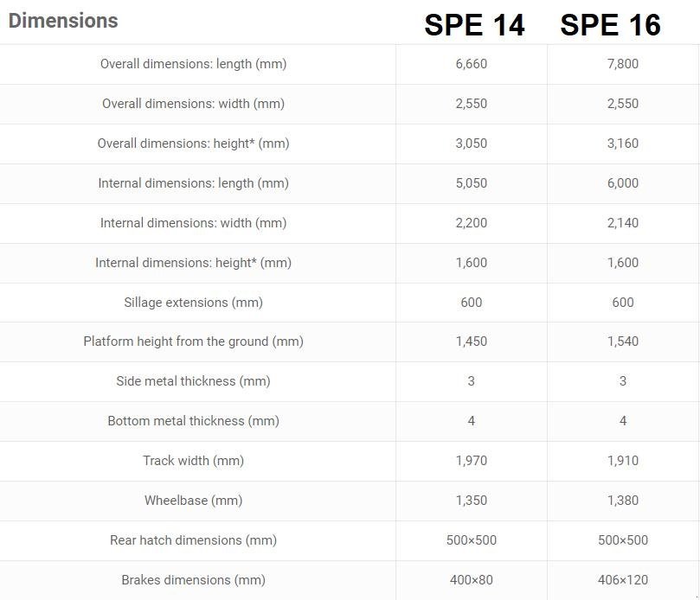Click the SPE 16 overall length value 7,800
The height and width of the screenshot is (600, 700).
(x=623, y=64)
